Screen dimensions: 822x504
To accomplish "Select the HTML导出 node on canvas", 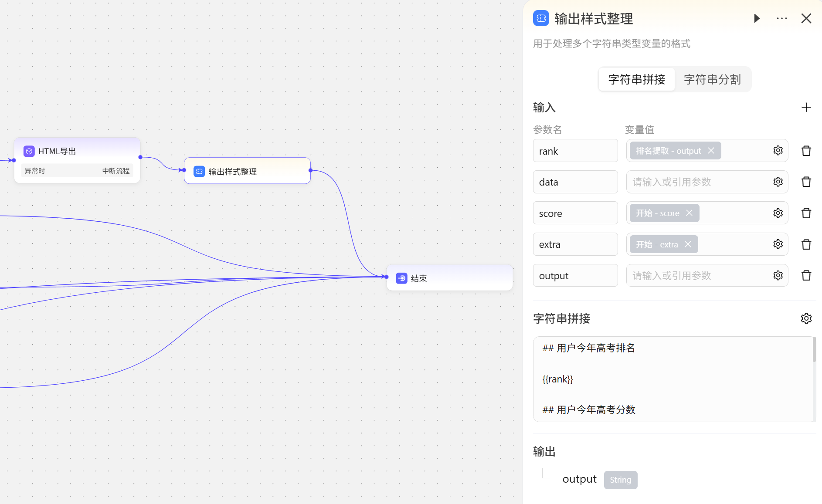I will [77, 151].
